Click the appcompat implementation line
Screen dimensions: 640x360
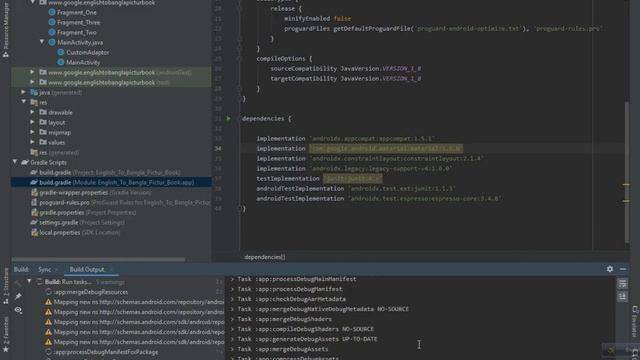346,139
